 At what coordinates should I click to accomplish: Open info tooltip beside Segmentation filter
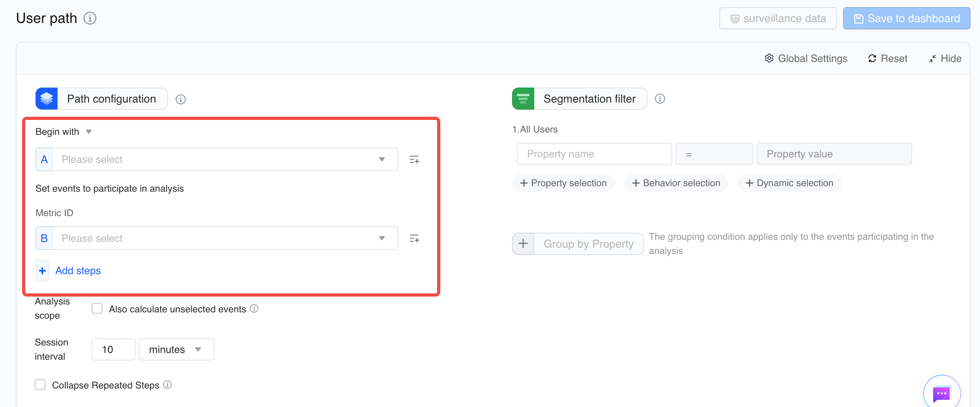[660, 99]
